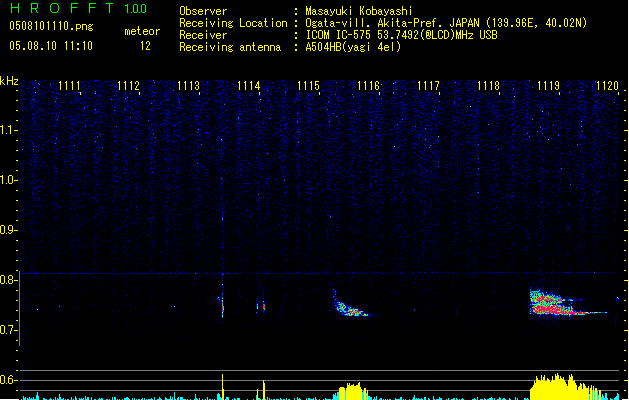Click the double echo spike after 1114

click(261, 307)
